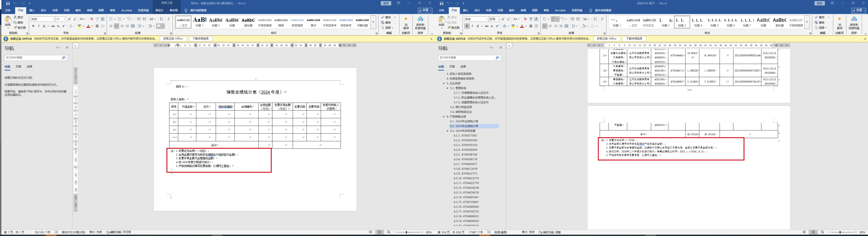Switch to 页面 tab in right navigation pane
This screenshot has height=236, width=868.
[452, 67]
